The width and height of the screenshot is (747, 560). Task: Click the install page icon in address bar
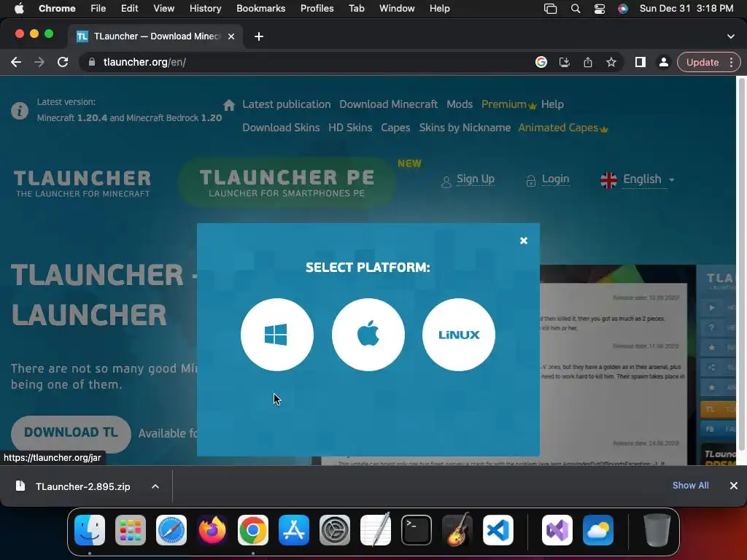coord(565,63)
